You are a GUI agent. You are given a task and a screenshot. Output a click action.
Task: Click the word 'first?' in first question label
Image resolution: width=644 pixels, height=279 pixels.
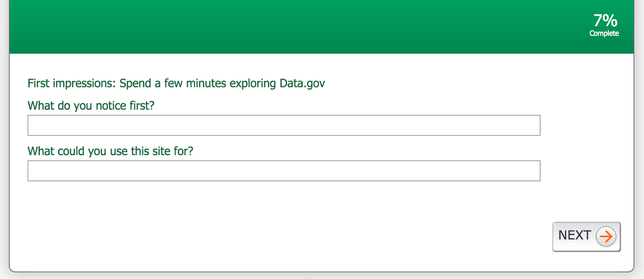pyautogui.click(x=142, y=106)
